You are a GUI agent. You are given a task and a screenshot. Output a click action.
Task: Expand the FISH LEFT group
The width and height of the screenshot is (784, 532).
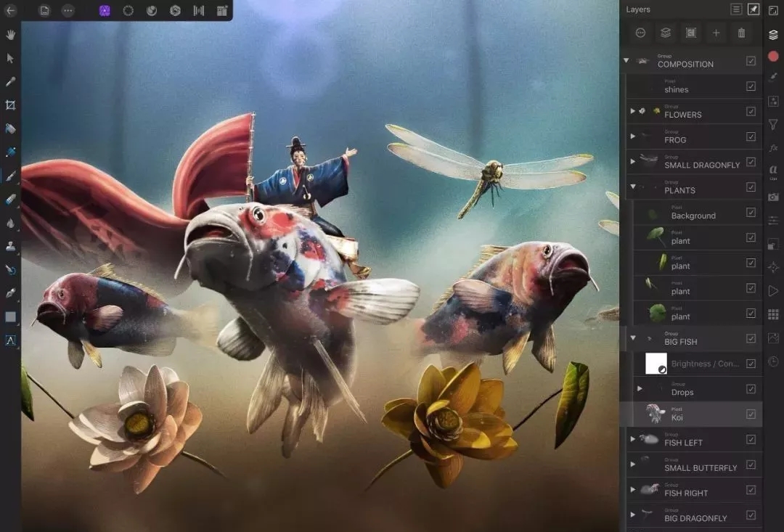(x=632, y=439)
